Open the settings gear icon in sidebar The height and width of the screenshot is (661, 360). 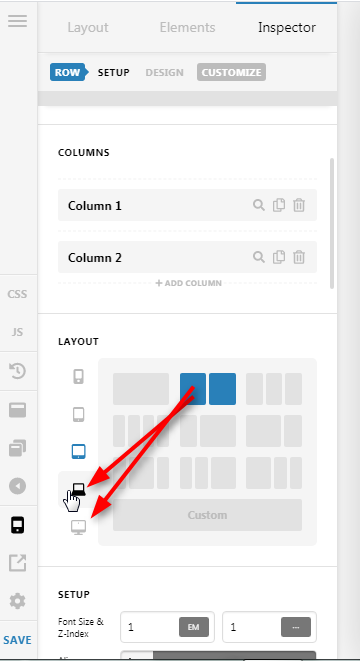(17, 601)
